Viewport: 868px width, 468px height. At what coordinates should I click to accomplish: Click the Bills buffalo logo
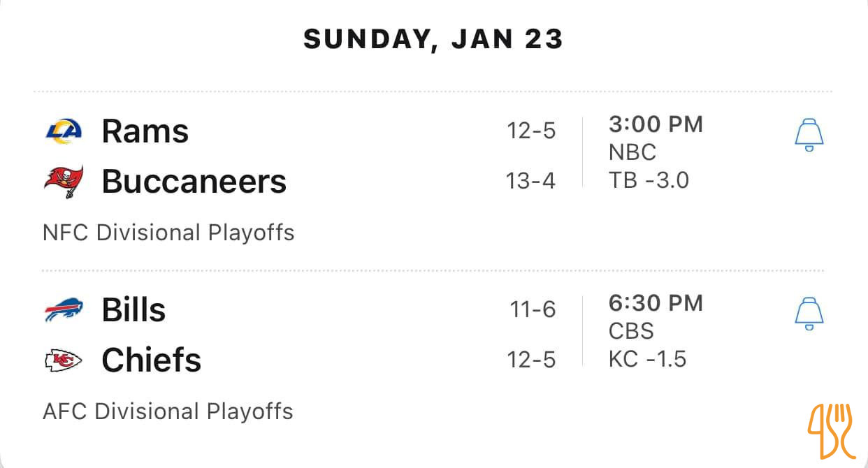point(64,309)
